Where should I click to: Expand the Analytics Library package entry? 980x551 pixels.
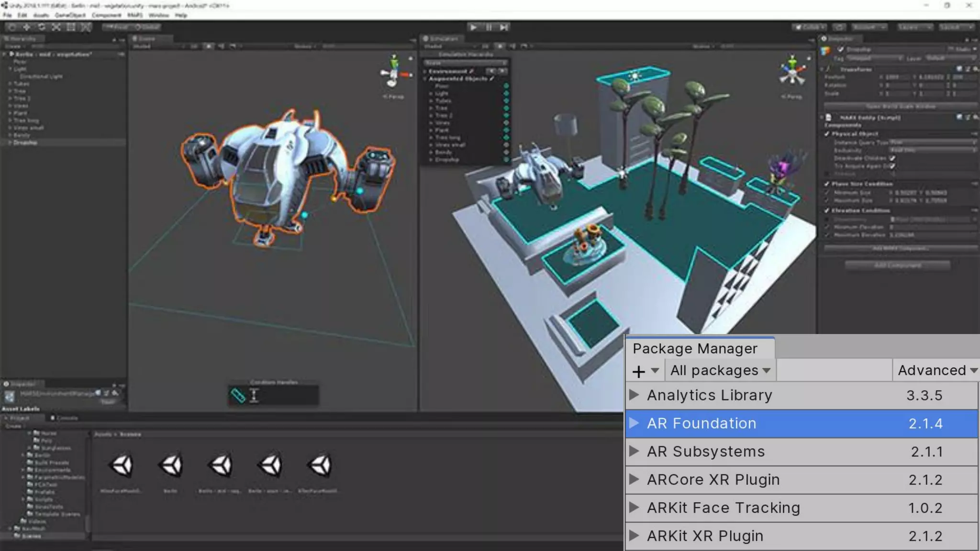click(x=634, y=395)
